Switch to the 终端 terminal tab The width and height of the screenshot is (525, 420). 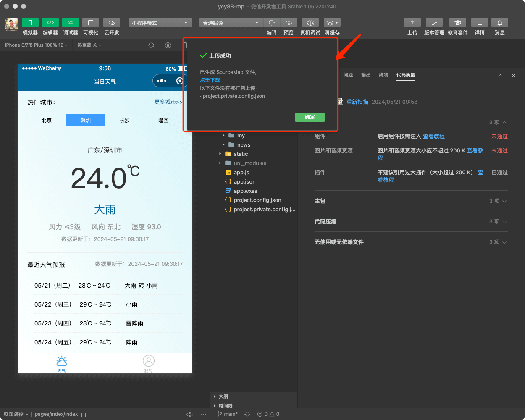click(383, 75)
